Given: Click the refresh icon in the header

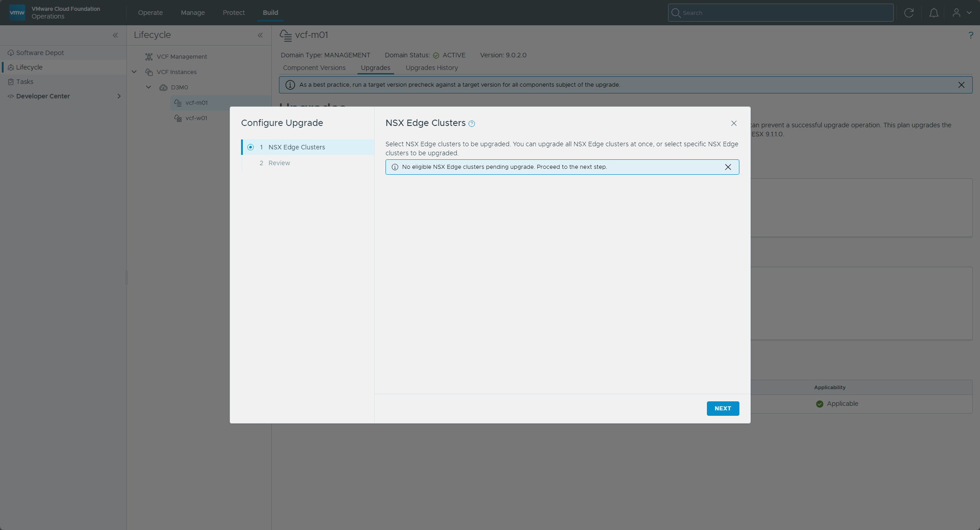Looking at the screenshot, I should tap(909, 13).
